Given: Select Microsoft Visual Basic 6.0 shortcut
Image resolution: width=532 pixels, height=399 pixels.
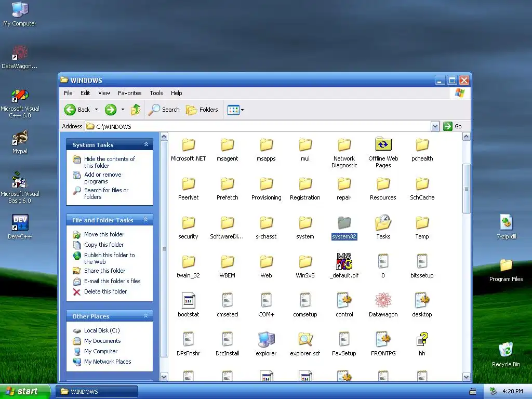Looking at the screenshot, I should [x=20, y=180].
